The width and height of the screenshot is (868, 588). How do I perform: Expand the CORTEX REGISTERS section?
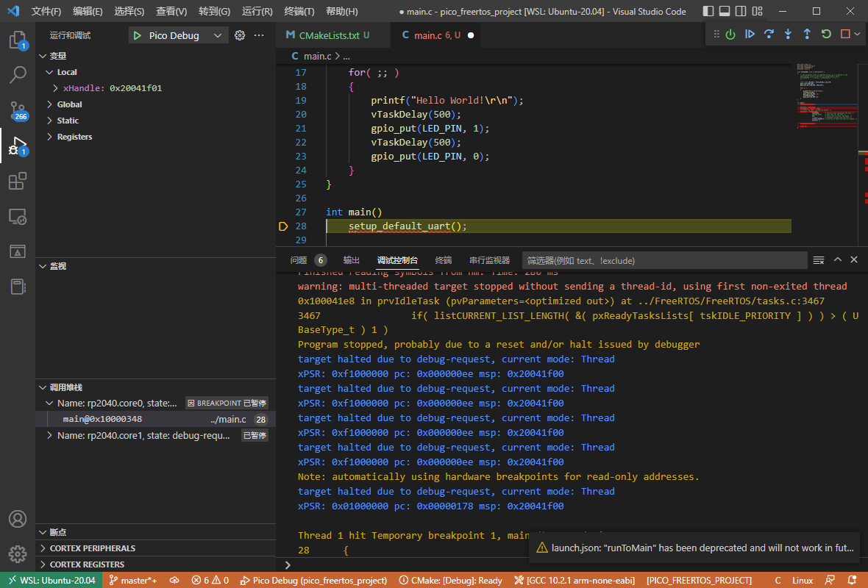(x=43, y=564)
